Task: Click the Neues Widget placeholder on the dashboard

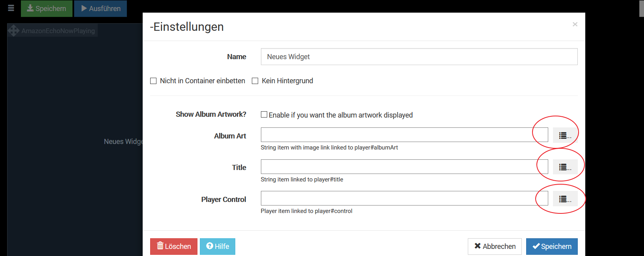Action: click(x=123, y=142)
